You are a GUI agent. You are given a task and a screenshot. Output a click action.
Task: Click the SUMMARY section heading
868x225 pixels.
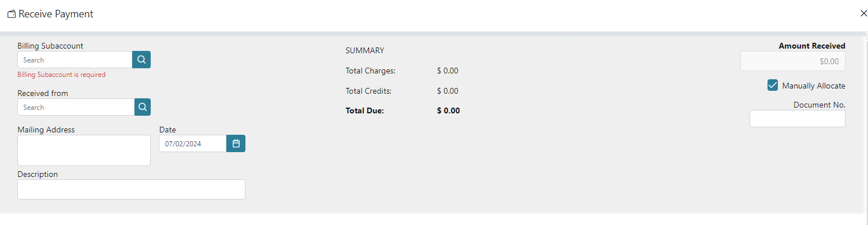point(365,50)
